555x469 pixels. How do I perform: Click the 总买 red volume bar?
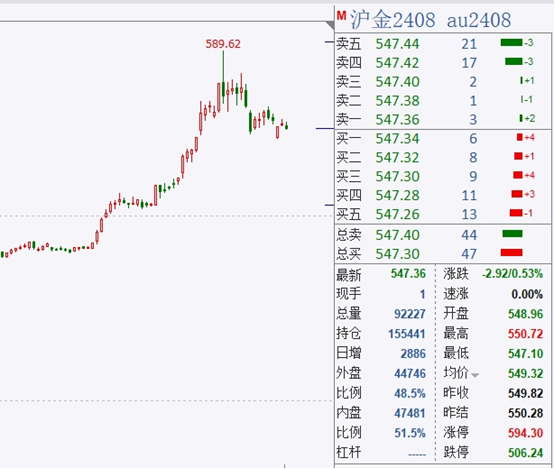[x=511, y=252]
